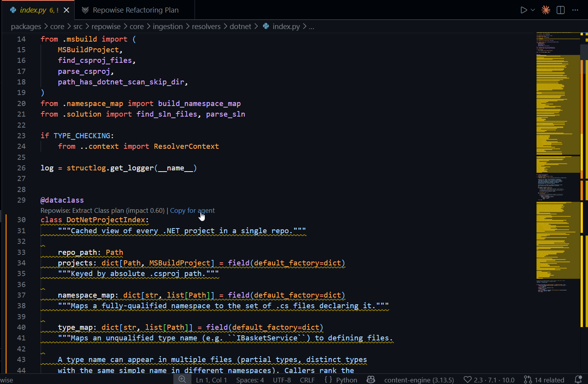This screenshot has width=588, height=384.
Task: Open the run options dropdown arrow
Action: pyautogui.click(x=533, y=10)
